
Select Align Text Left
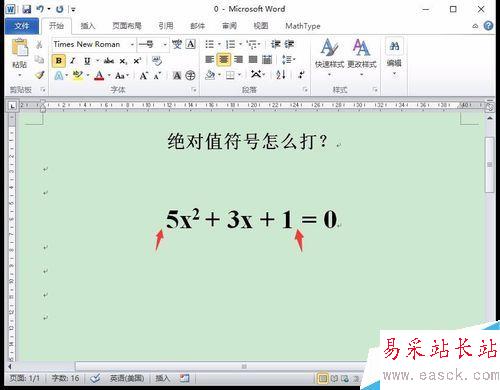pos(209,60)
